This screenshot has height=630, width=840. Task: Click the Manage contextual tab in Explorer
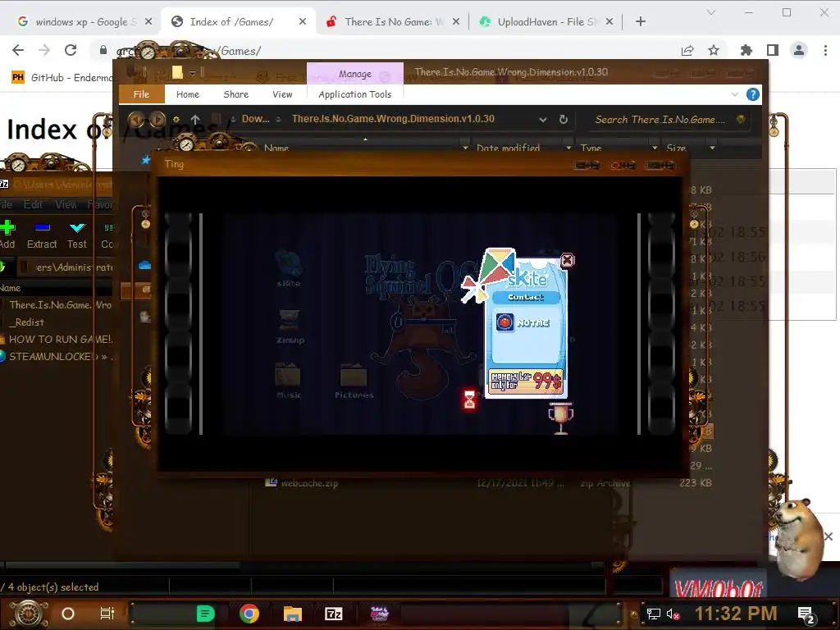click(x=354, y=74)
